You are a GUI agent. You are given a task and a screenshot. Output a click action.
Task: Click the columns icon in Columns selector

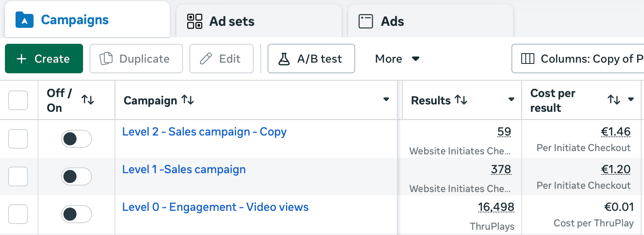coord(528,59)
